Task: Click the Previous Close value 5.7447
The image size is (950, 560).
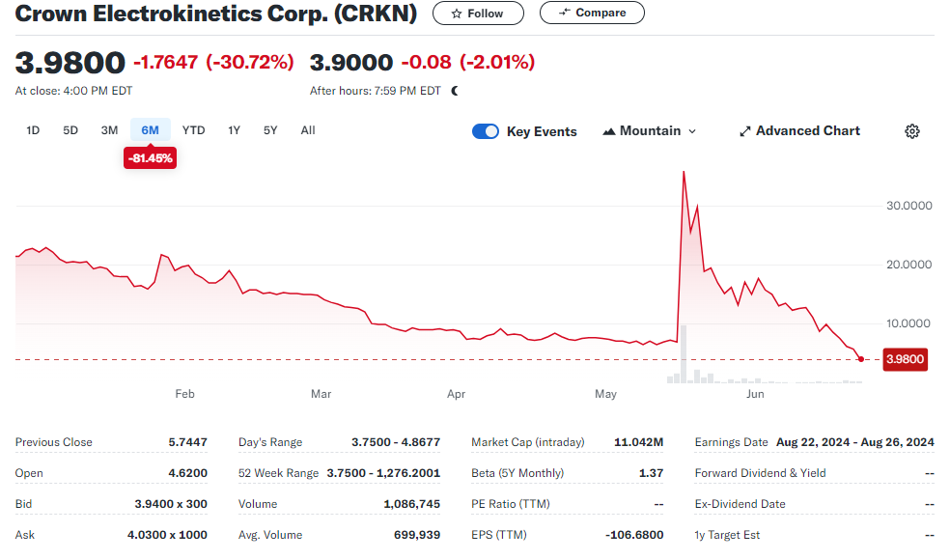Action: [x=188, y=442]
